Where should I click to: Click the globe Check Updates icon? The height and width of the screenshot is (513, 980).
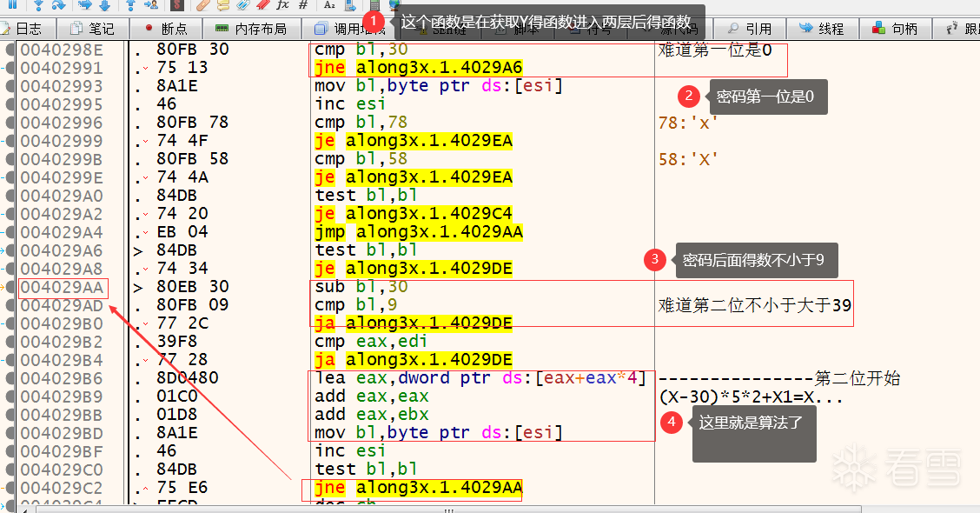pyautogui.click(x=394, y=4)
